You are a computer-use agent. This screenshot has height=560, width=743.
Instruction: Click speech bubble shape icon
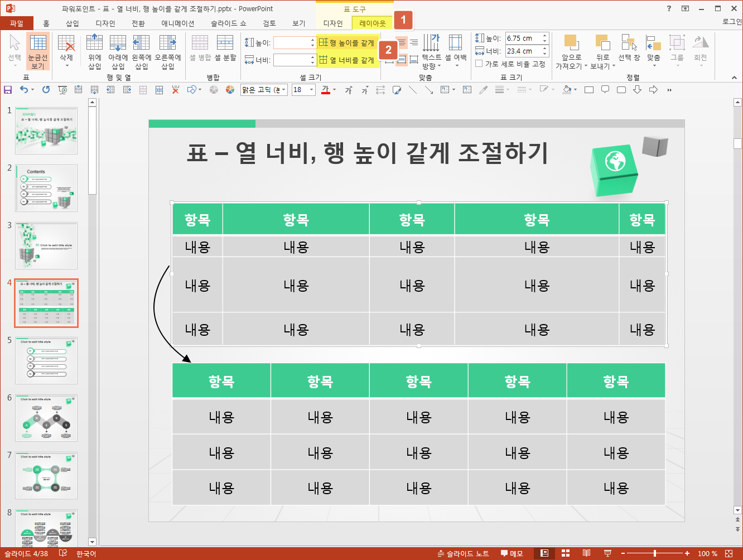tap(605, 90)
